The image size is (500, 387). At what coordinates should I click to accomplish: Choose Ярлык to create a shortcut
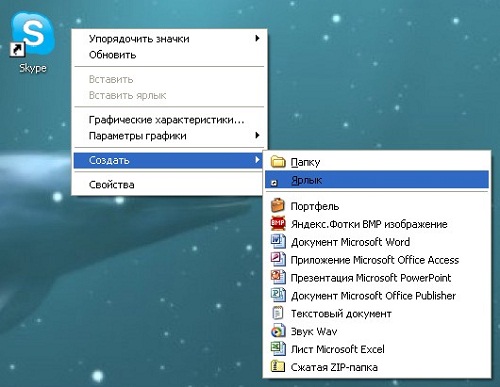pos(377,180)
